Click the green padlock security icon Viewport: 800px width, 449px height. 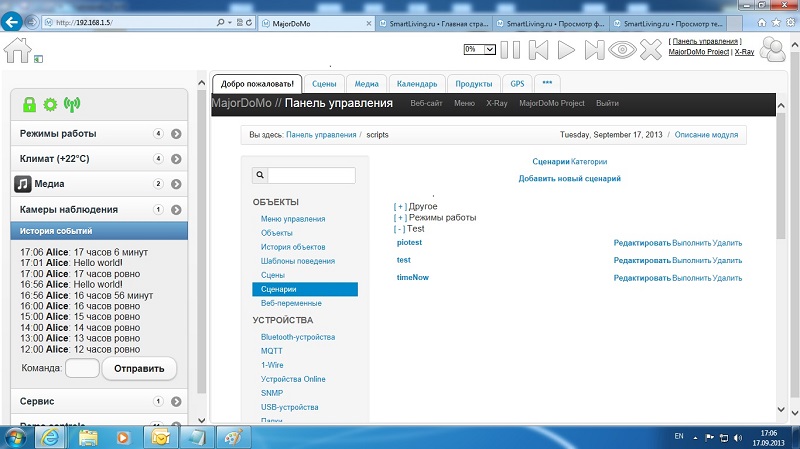[x=30, y=103]
